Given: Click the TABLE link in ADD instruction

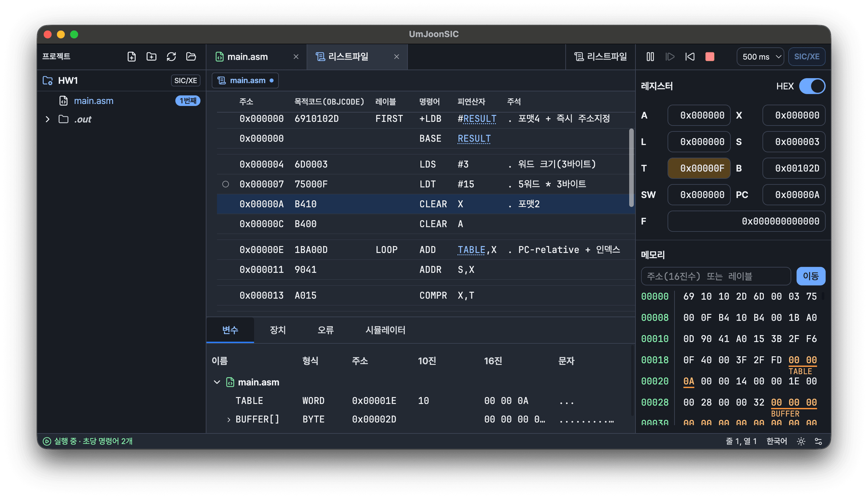Looking at the screenshot, I should coord(471,250).
